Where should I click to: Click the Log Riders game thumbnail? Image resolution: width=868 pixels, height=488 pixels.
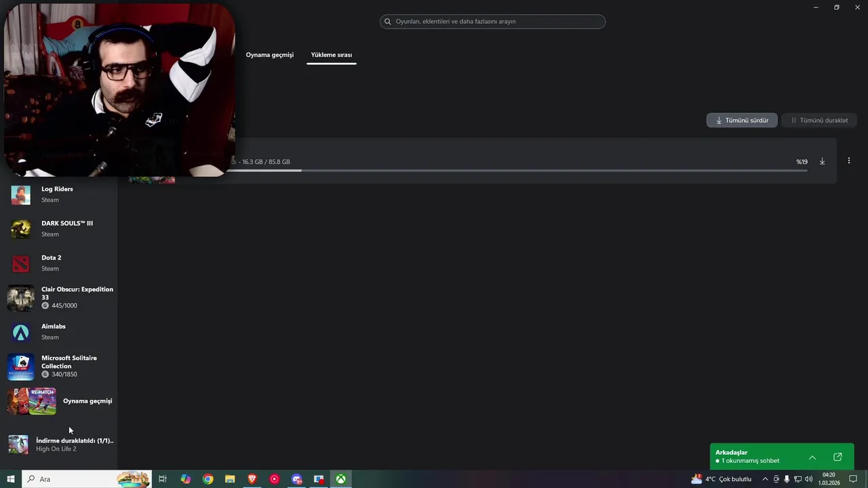(x=20, y=195)
